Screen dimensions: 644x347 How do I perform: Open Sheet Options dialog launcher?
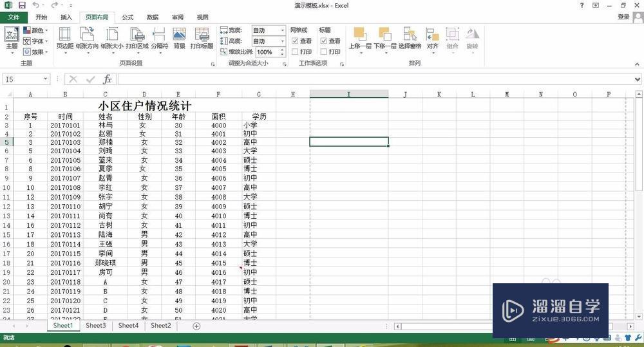click(x=342, y=64)
